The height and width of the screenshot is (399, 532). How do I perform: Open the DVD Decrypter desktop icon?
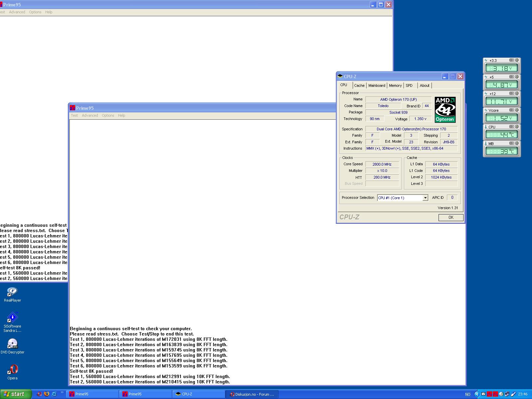point(12,346)
